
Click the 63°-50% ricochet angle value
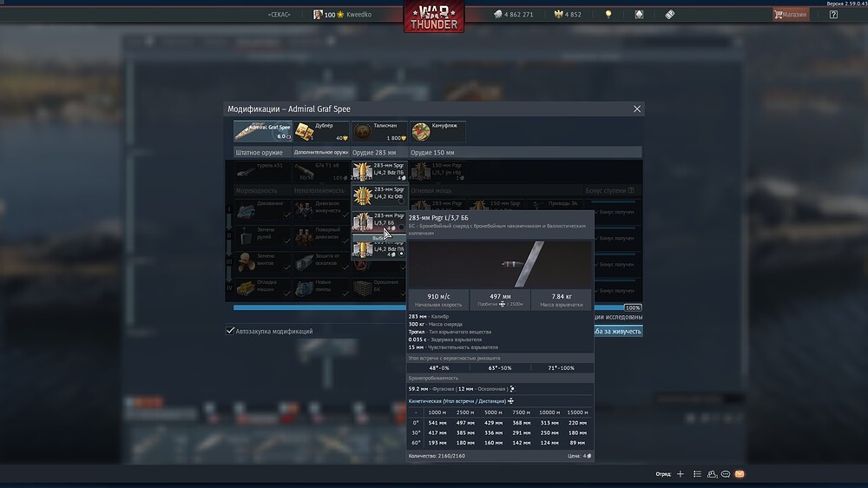[x=500, y=368]
